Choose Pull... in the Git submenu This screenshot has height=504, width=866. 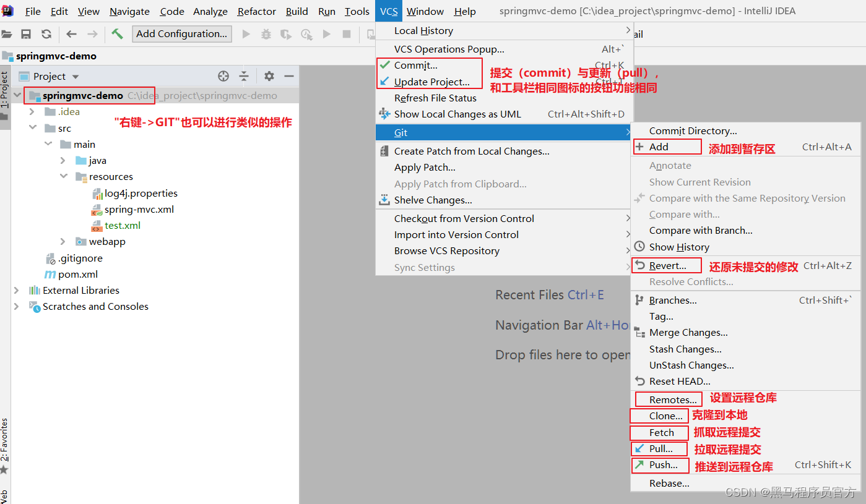[x=746, y=448]
